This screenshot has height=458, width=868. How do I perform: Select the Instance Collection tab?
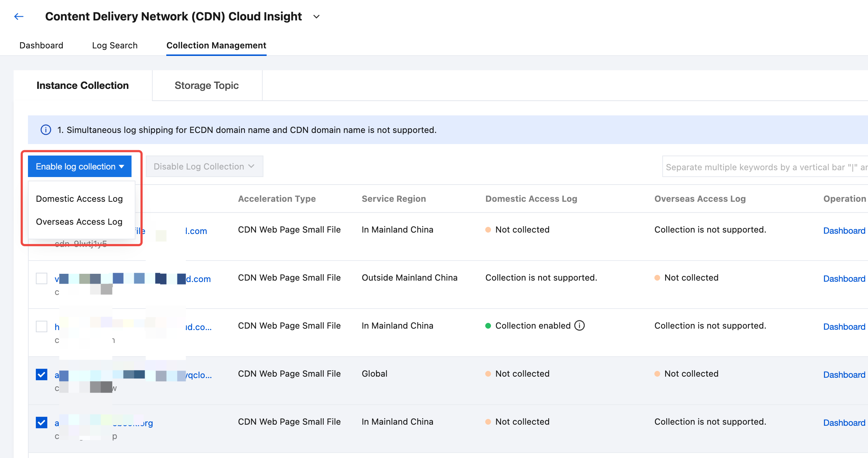point(82,85)
